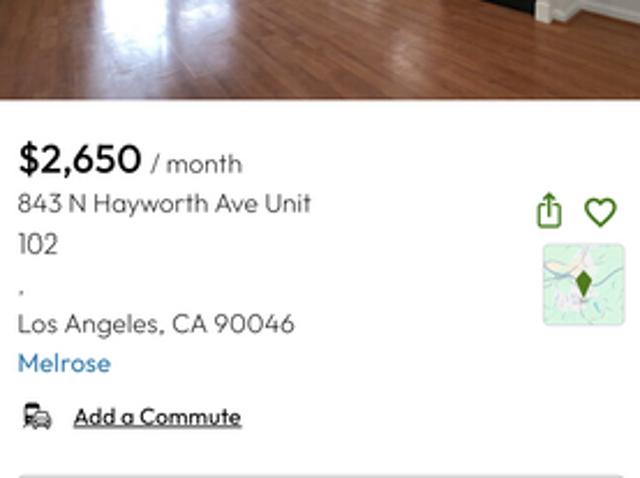Open the hardwood floor listing photo
This screenshot has height=478, width=640.
click(320, 50)
